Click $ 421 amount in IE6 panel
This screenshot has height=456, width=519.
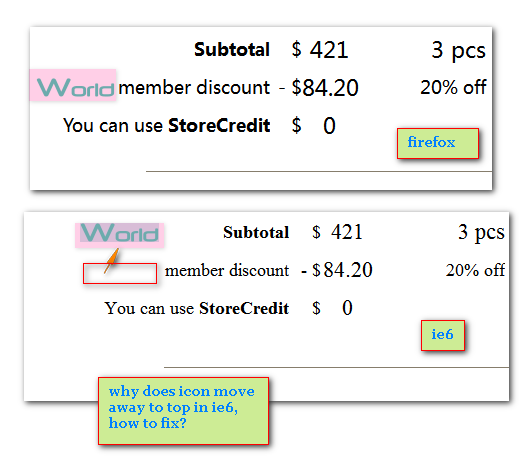pos(337,232)
